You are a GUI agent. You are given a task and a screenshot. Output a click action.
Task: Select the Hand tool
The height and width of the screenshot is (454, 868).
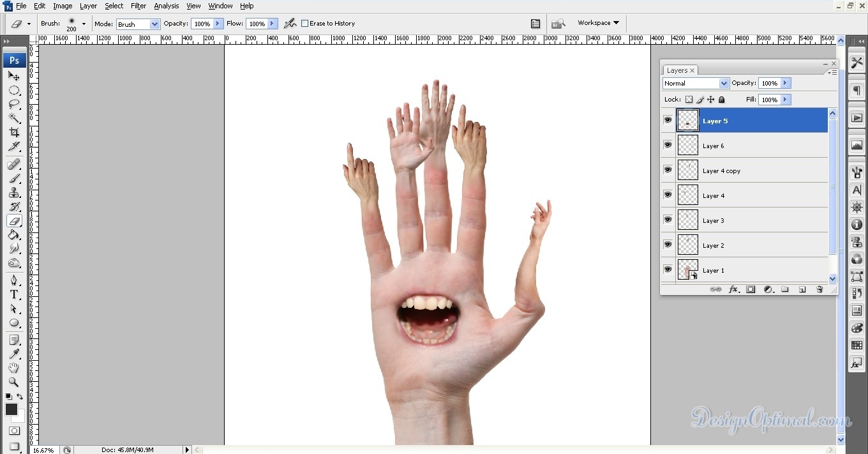tap(14, 368)
